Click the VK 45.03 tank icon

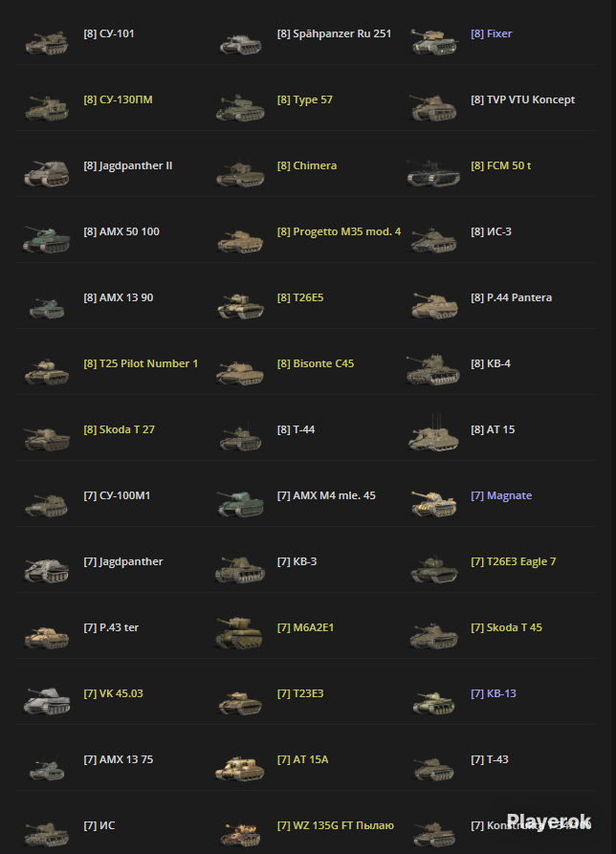click(x=47, y=701)
